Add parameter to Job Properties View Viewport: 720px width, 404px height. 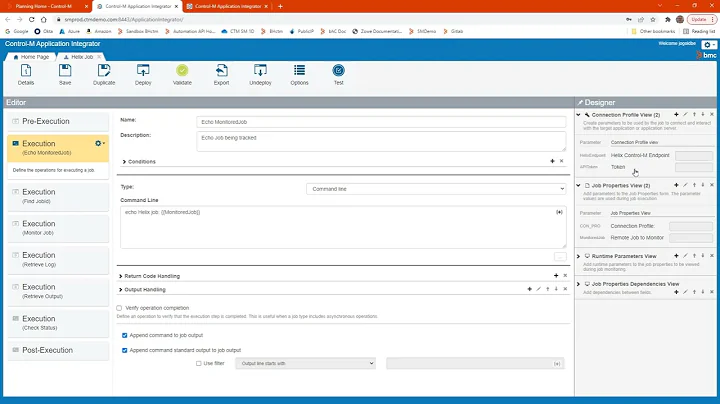(676, 185)
